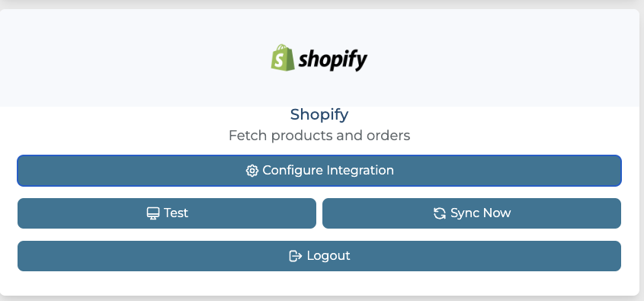Click the green Shopify bag logo icon

283,57
